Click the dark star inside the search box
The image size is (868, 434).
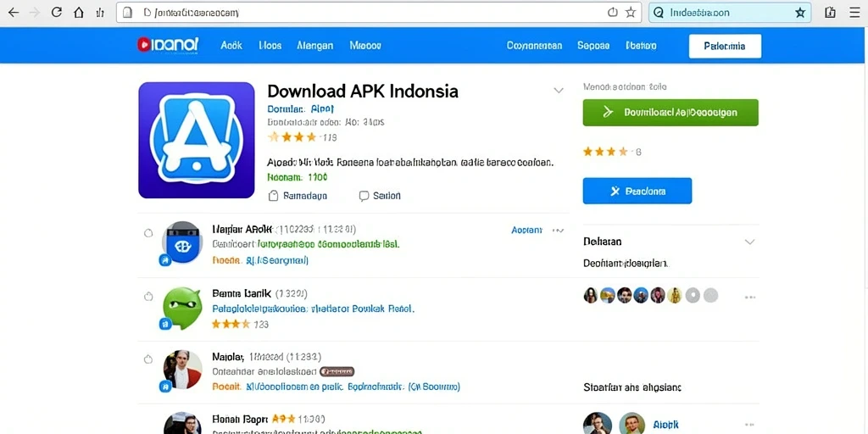point(800,12)
